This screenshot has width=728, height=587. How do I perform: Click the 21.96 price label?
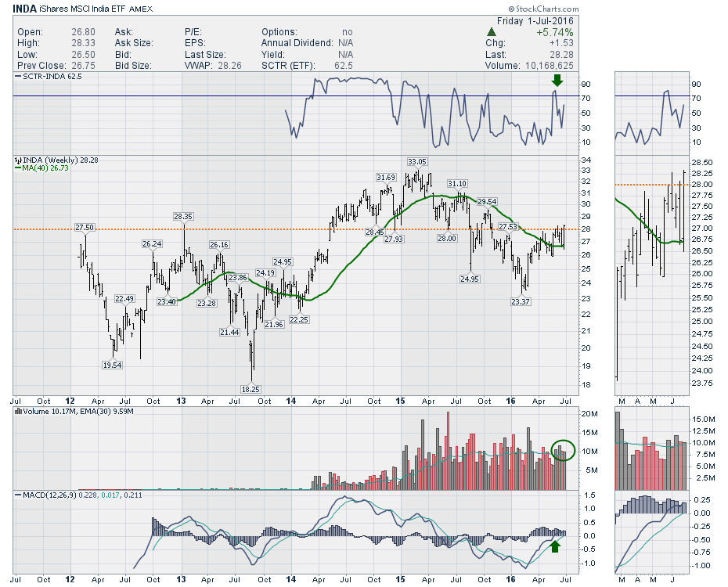pos(274,324)
